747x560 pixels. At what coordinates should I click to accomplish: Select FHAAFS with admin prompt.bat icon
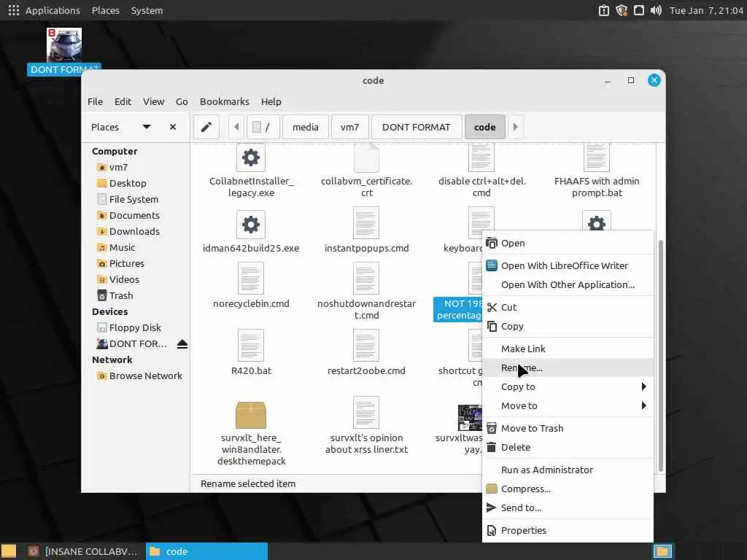click(x=597, y=158)
